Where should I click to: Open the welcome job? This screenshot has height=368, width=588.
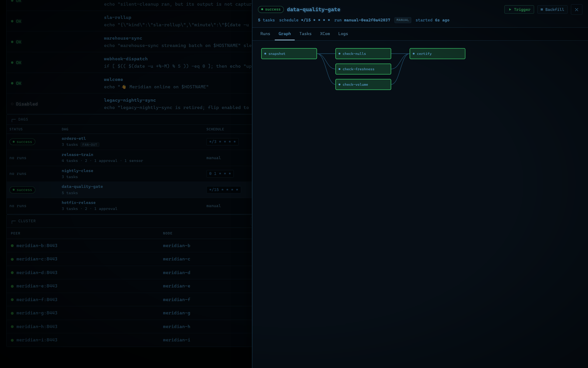(x=113, y=80)
